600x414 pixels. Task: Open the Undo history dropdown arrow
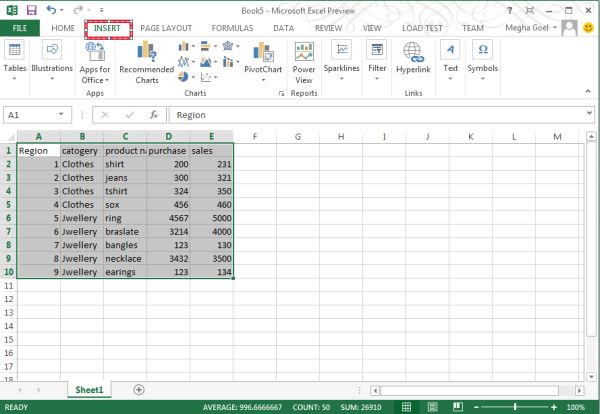(62, 10)
